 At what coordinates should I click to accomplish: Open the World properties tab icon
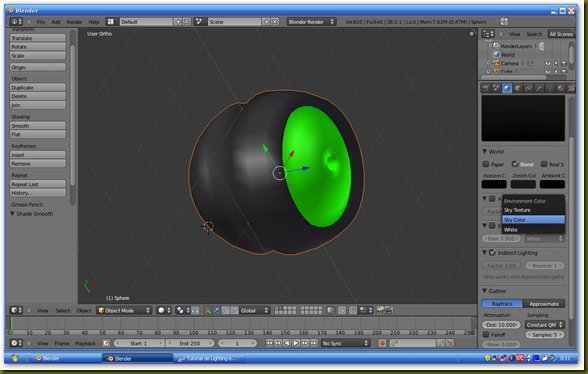(x=507, y=88)
